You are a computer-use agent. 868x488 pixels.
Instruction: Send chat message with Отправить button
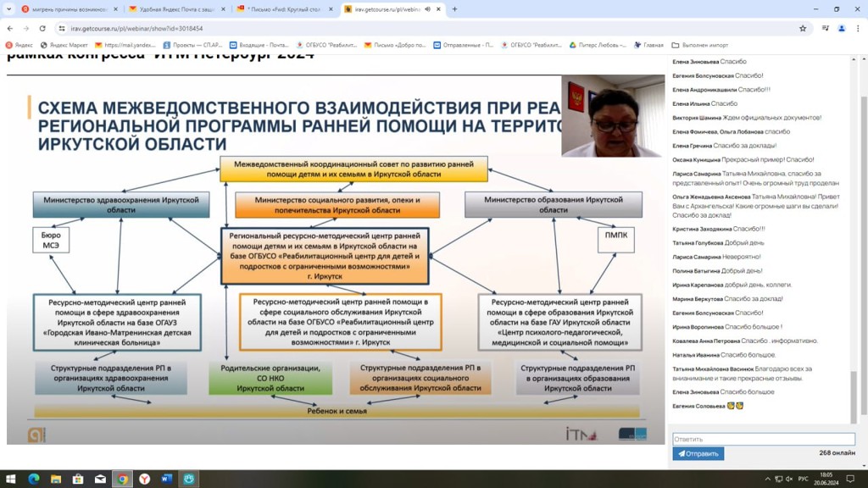pyautogui.click(x=698, y=454)
